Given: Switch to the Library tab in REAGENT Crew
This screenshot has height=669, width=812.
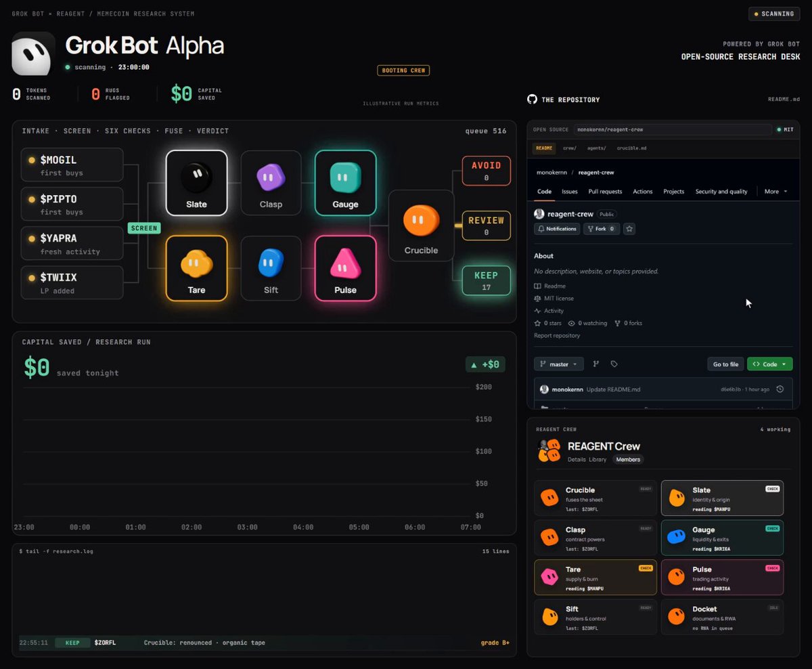Looking at the screenshot, I should [x=597, y=460].
